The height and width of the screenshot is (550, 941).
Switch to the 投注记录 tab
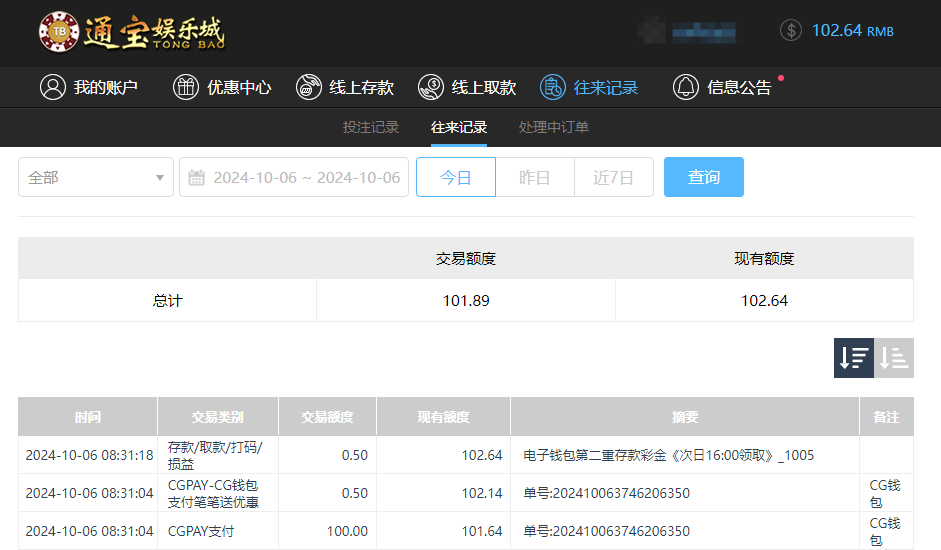point(371,127)
